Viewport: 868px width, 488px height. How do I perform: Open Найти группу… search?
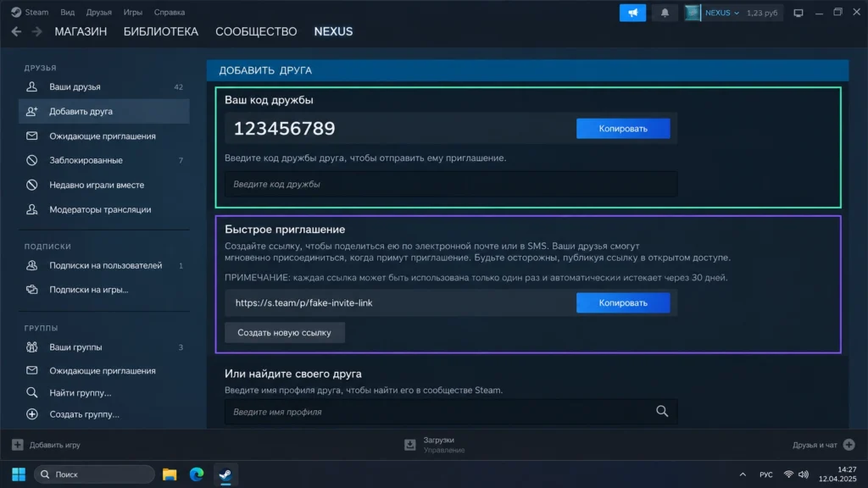104,392
